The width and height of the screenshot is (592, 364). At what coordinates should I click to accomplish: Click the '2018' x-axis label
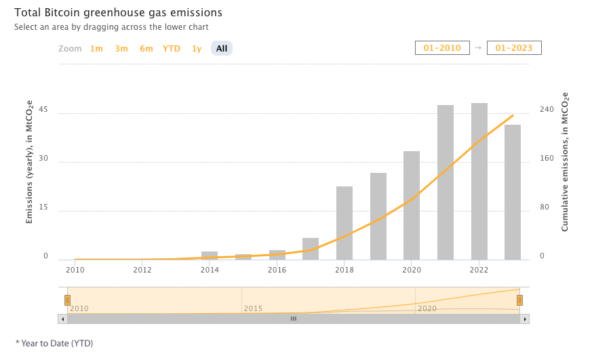pyautogui.click(x=344, y=270)
